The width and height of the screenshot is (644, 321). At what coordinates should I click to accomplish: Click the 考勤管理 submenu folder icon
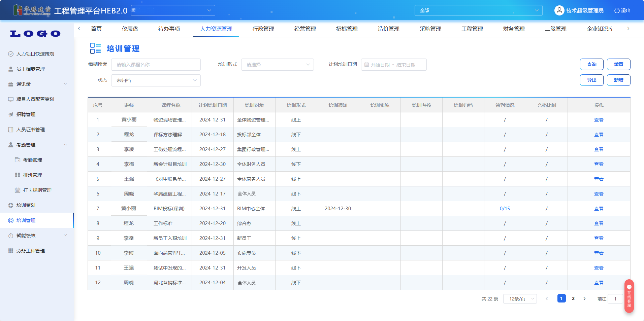tap(18, 160)
